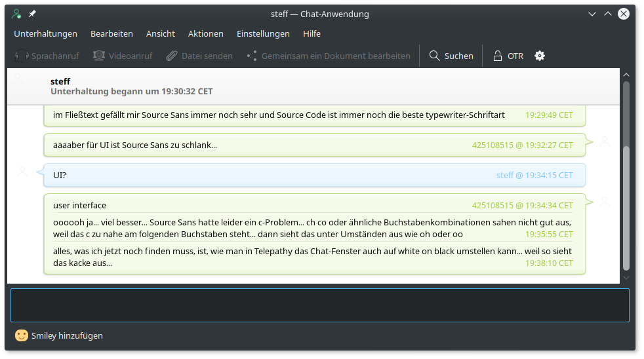Click the timestamp '19:38:10 CET'
Image resolution: width=644 pixels, height=359 pixels.
click(549, 263)
